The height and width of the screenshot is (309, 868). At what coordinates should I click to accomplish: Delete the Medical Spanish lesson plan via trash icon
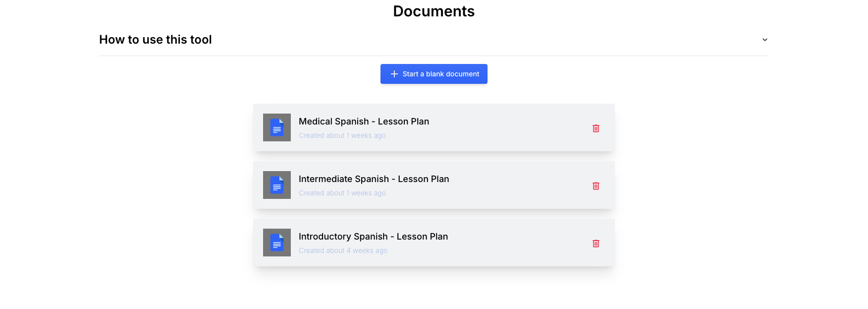tap(596, 128)
